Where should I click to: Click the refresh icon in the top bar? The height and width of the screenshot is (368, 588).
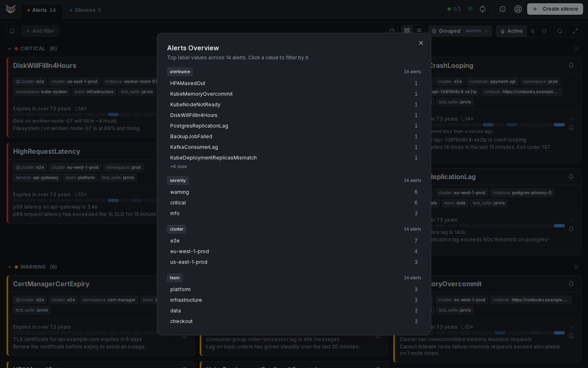483,9
